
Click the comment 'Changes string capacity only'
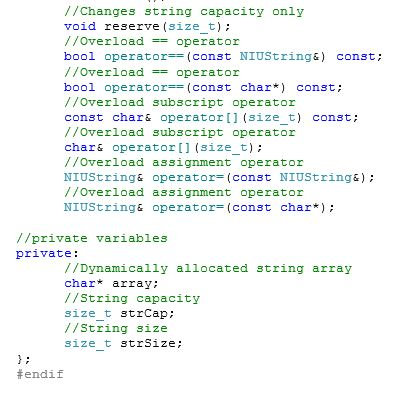(x=184, y=11)
